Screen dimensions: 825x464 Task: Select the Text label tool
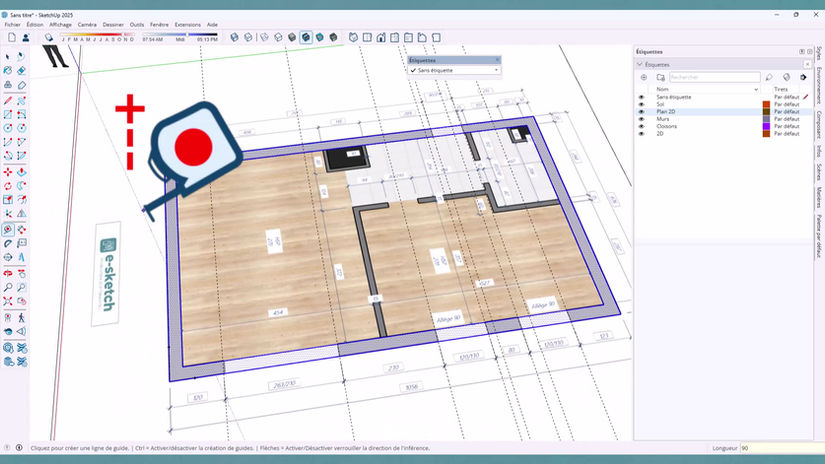click(22, 244)
